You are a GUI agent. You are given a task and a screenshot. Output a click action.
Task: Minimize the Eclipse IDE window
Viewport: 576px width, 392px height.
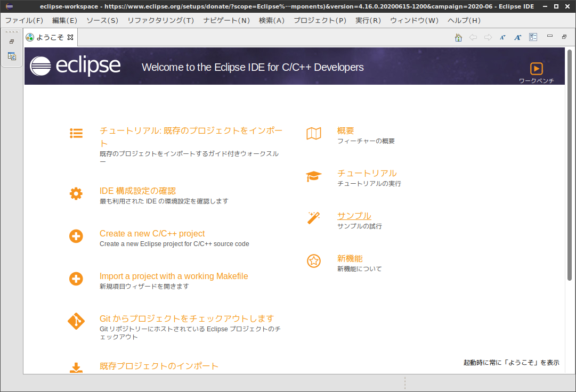tap(545, 6)
